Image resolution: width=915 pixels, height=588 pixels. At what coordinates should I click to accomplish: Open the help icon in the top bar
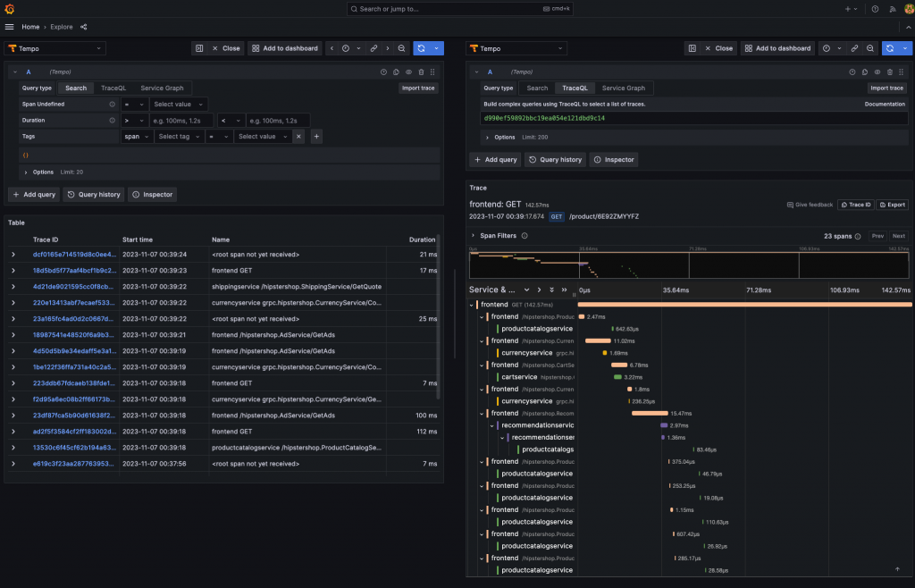pos(875,9)
